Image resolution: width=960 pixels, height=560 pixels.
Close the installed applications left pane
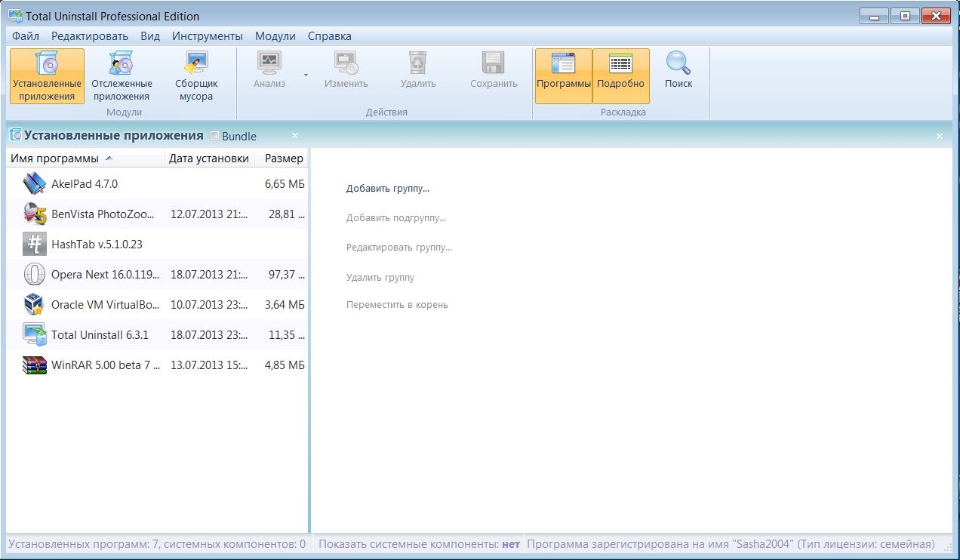(x=295, y=136)
